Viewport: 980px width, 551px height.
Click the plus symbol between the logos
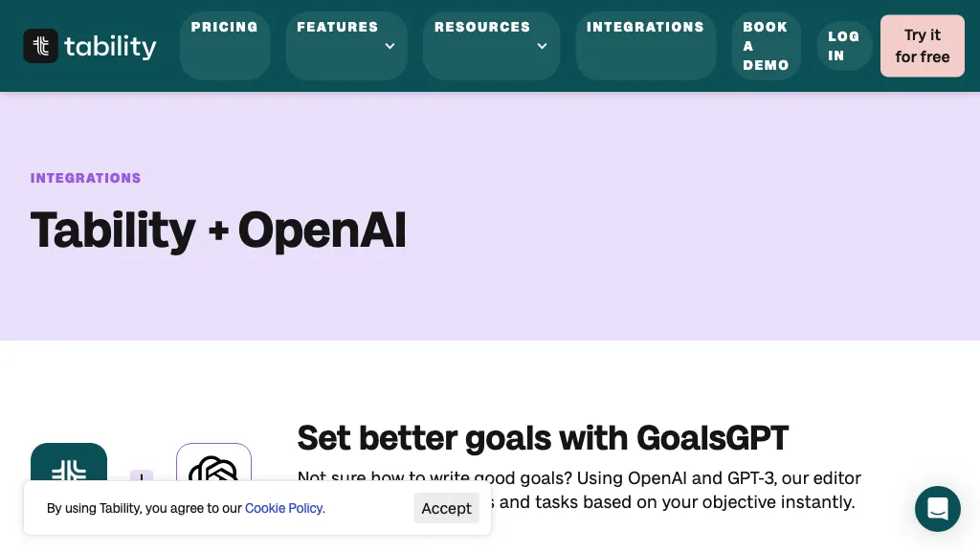pyautogui.click(x=142, y=476)
